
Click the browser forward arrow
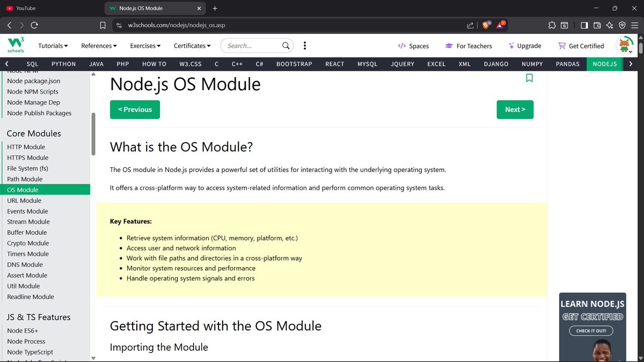pos(21,25)
